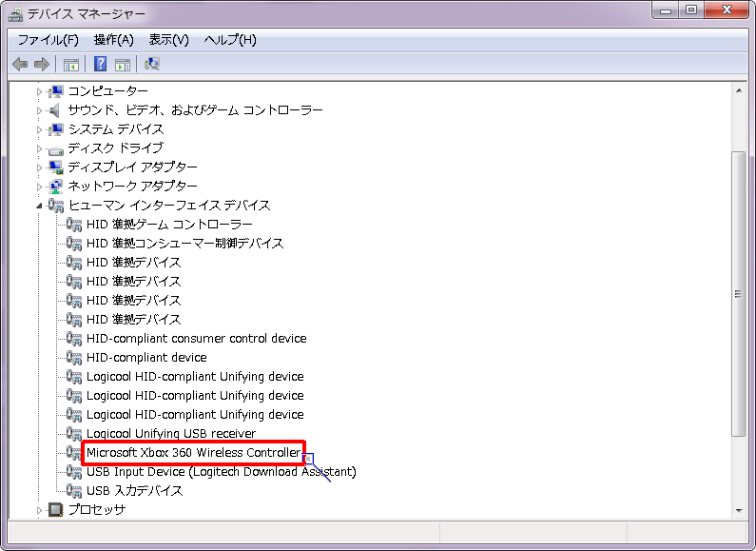The height and width of the screenshot is (551, 756).
Task: Select USB Input Device (Logitech Download Assistant)
Action: 222,471
